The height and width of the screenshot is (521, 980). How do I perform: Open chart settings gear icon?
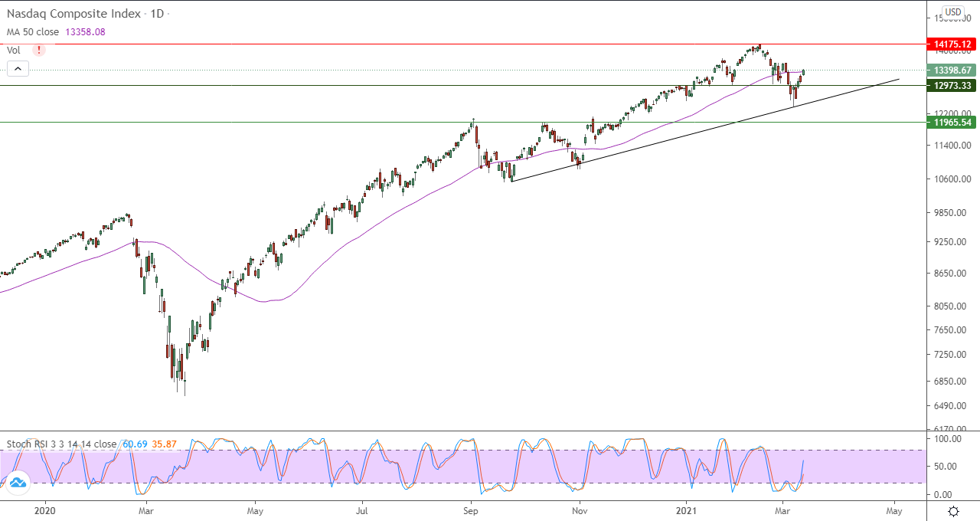tap(953, 511)
